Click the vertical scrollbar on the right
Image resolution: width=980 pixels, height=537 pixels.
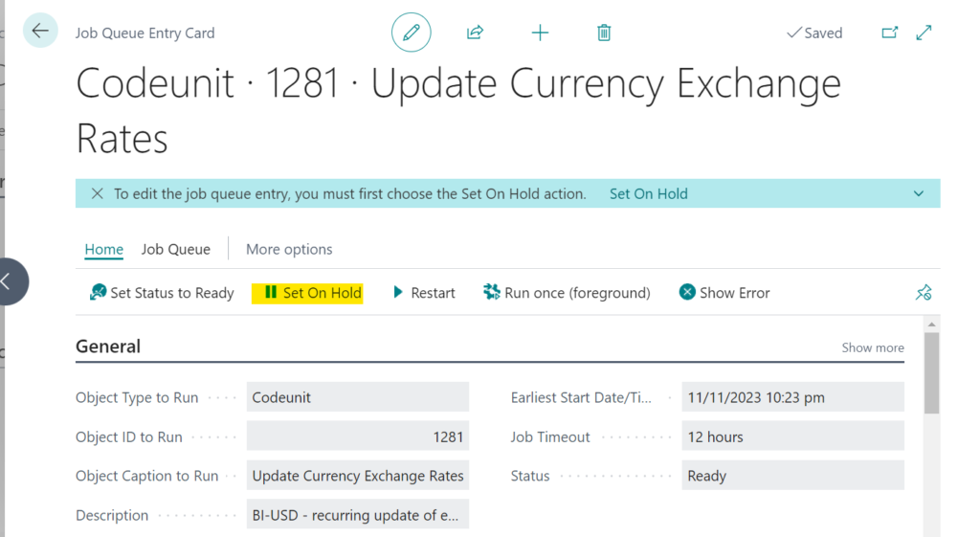pyautogui.click(x=931, y=373)
